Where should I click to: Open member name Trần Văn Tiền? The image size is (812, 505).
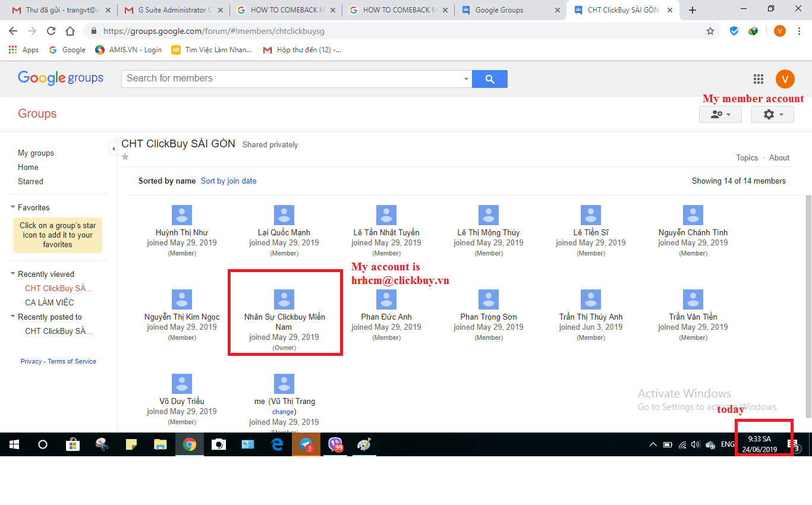tap(693, 317)
